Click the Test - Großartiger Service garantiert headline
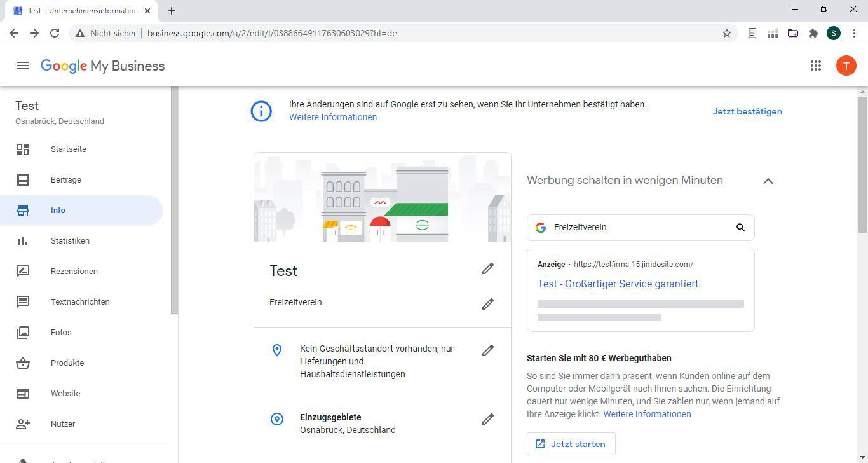This screenshot has height=463, width=868. click(x=618, y=284)
